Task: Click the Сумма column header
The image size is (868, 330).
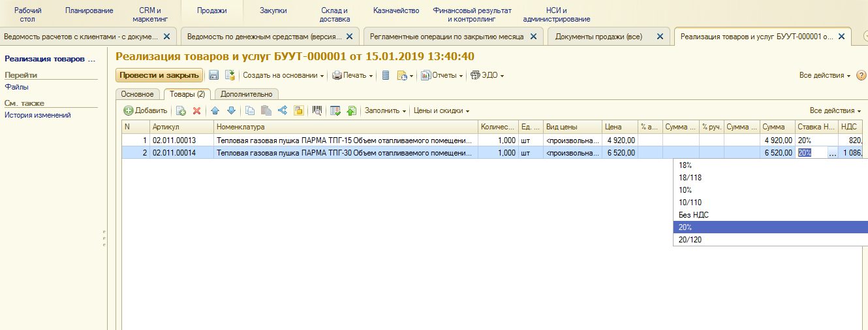Action: [x=777, y=127]
